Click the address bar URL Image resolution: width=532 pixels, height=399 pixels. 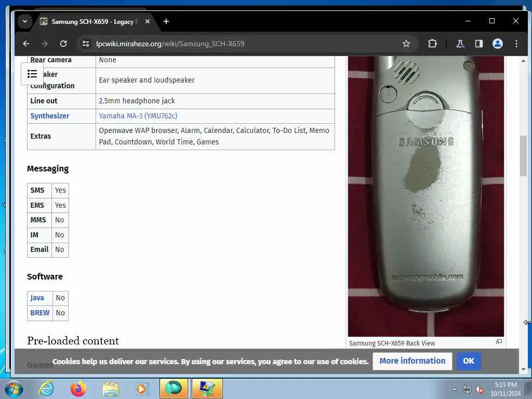coord(170,44)
